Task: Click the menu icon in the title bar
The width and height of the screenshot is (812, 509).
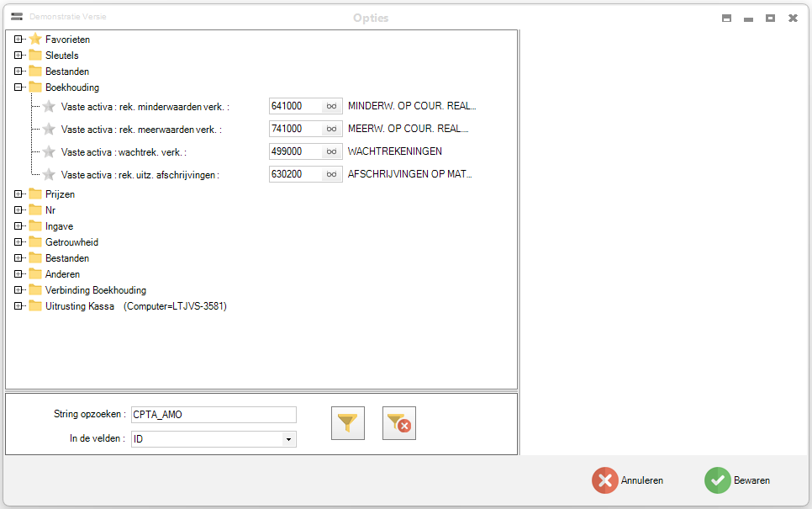Action: click(17, 17)
